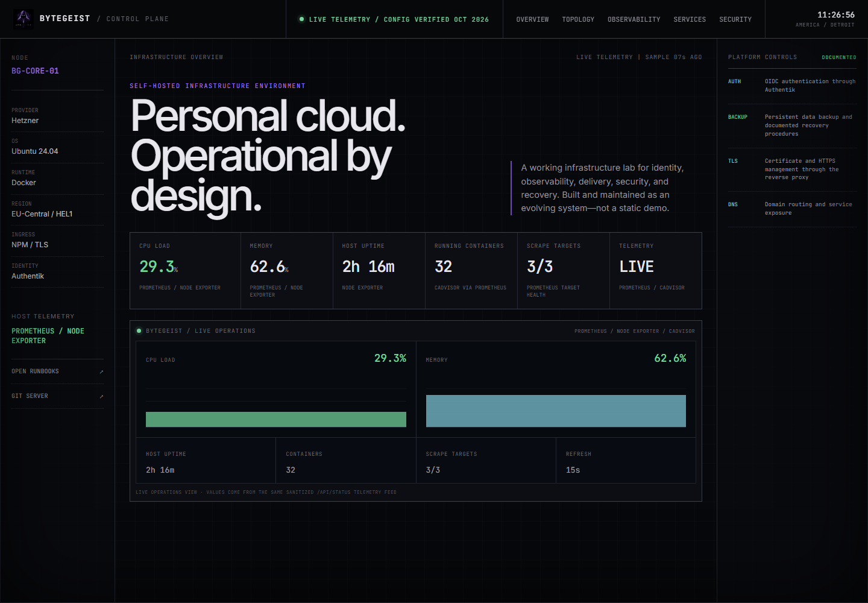Viewport: 868px width, 603px height.
Task: Click the TLS certificate management row
Action: [x=792, y=169]
